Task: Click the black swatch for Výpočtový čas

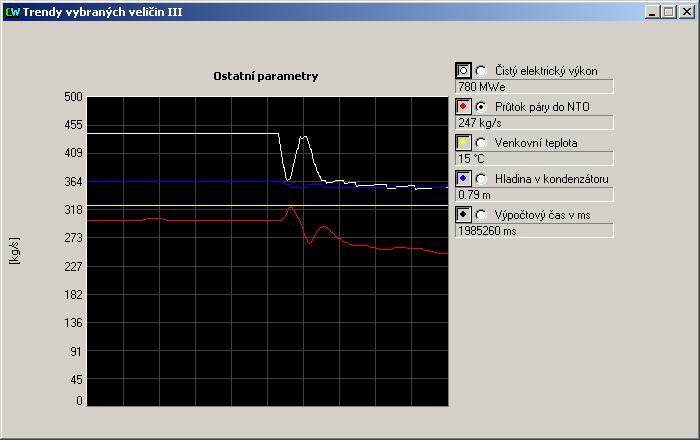Action: (463, 215)
